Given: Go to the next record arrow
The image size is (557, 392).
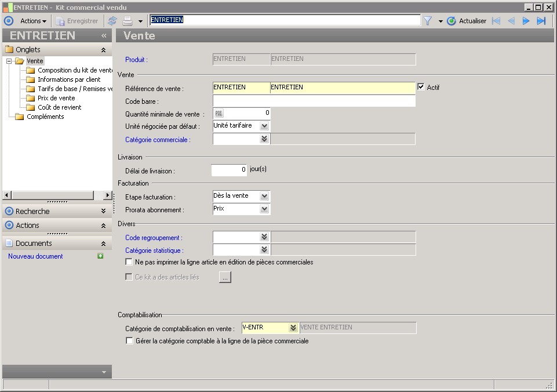Looking at the screenshot, I should (x=526, y=21).
